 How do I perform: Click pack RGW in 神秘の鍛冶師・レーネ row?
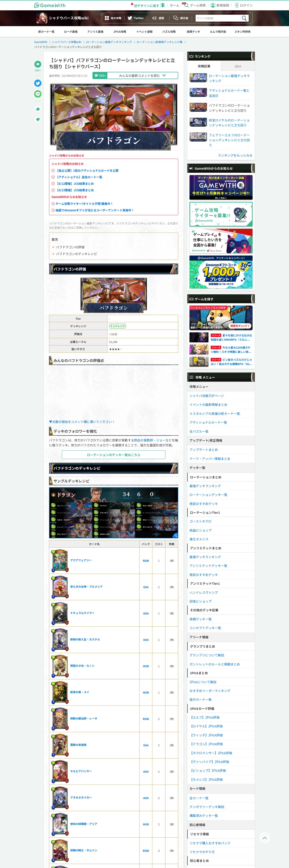click(x=146, y=719)
